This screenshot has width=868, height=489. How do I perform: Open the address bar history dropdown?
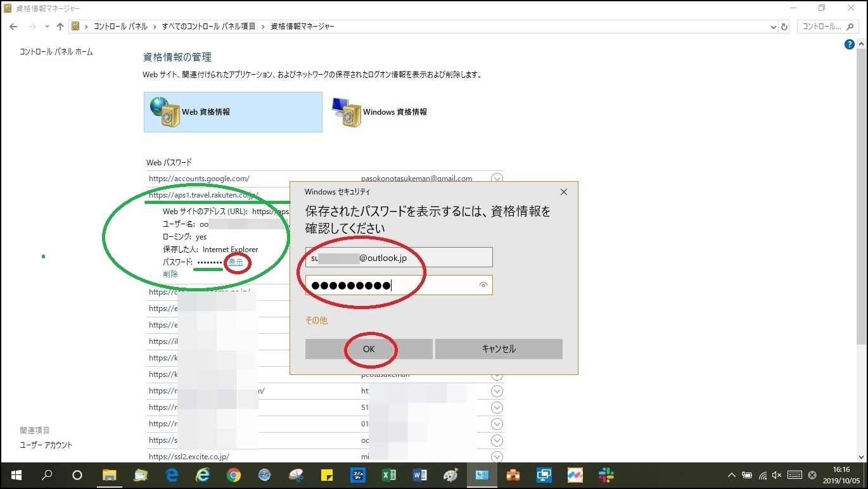point(774,27)
